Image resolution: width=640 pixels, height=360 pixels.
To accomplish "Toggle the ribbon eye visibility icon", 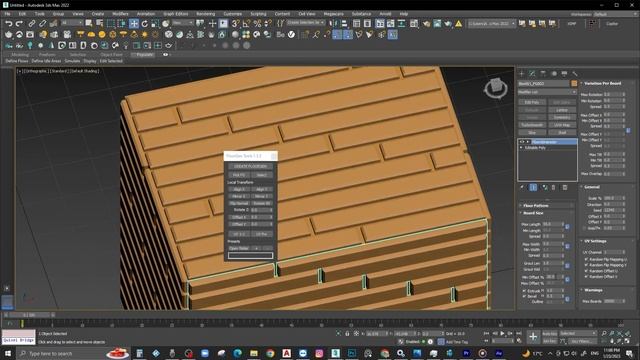I will coord(165,54).
